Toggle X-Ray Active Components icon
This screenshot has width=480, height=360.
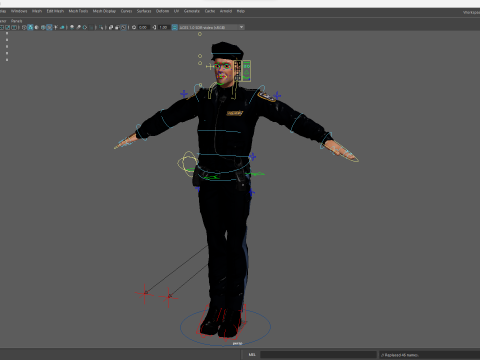(x=117, y=27)
